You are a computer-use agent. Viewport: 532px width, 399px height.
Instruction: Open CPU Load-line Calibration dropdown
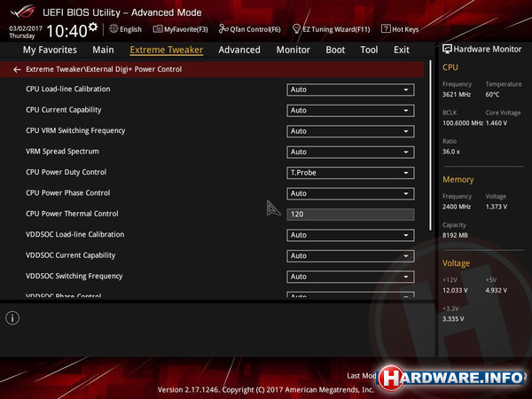point(350,90)
